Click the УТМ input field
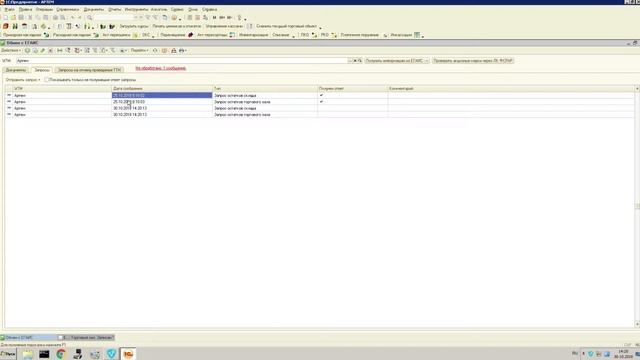Viewport: 640px width, 360px height. coord(182,61)
